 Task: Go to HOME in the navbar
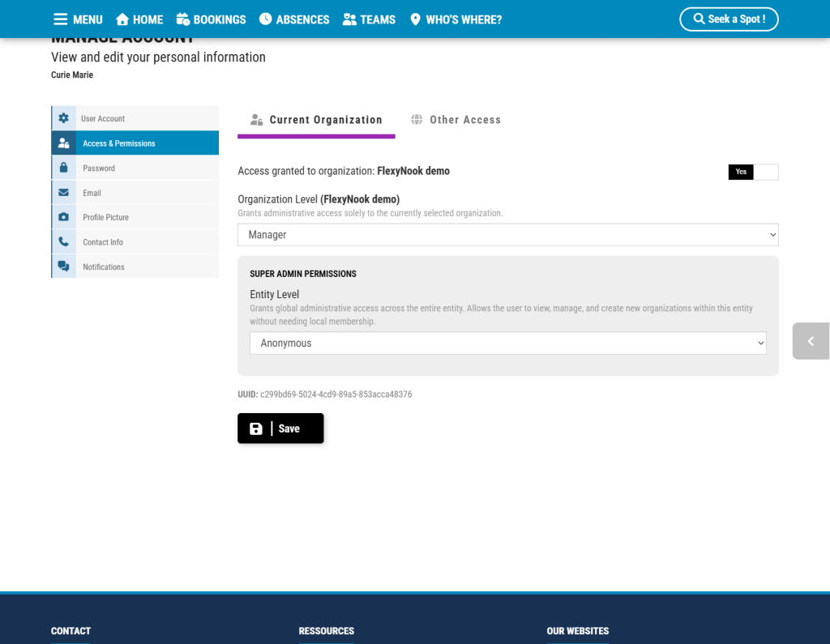click(139, 19)
